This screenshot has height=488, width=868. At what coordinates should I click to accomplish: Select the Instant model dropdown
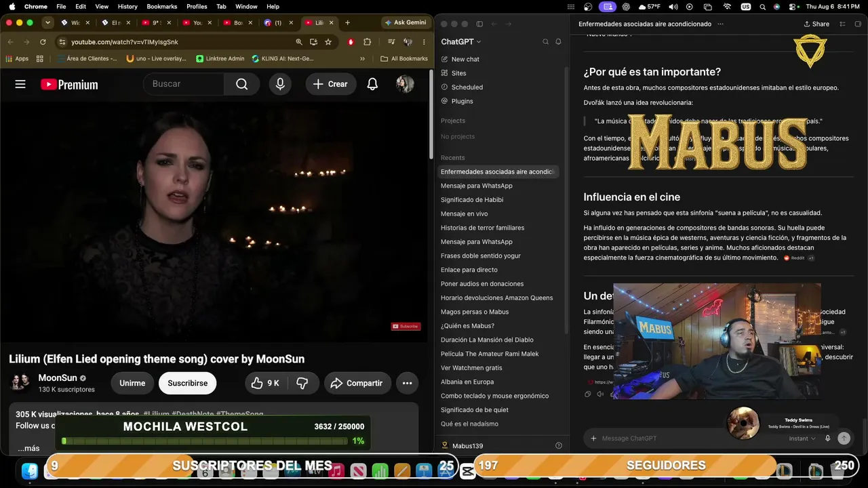coord(802,439)
